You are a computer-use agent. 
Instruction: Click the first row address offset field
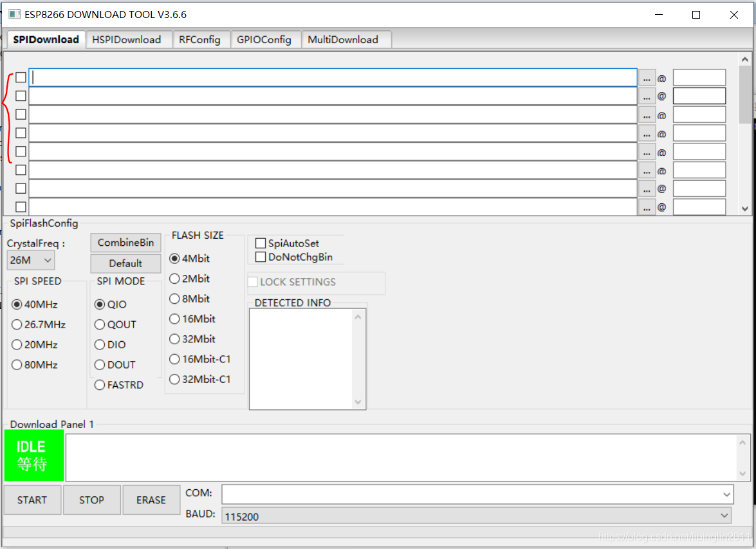[699, 77]
